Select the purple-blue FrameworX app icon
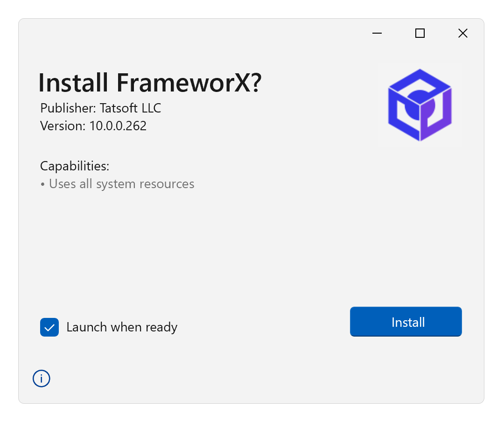504x422 pixels. point(420,105)
